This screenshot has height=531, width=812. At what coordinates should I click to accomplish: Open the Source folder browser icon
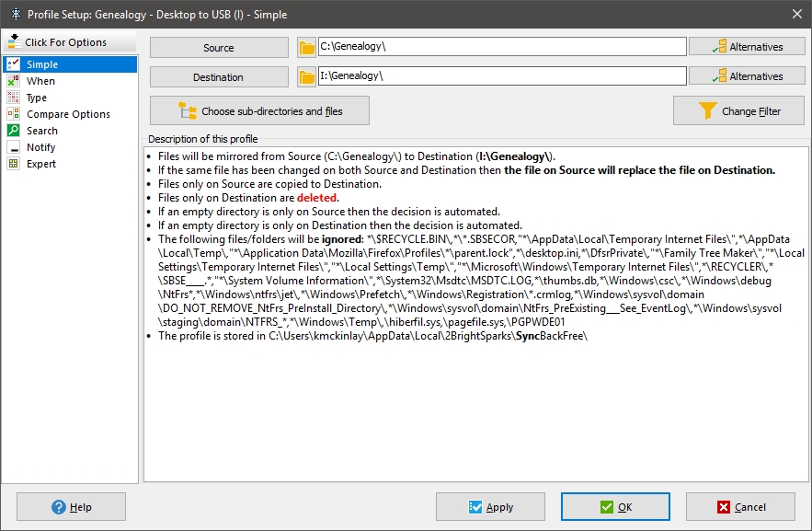(x=307, y=46)
